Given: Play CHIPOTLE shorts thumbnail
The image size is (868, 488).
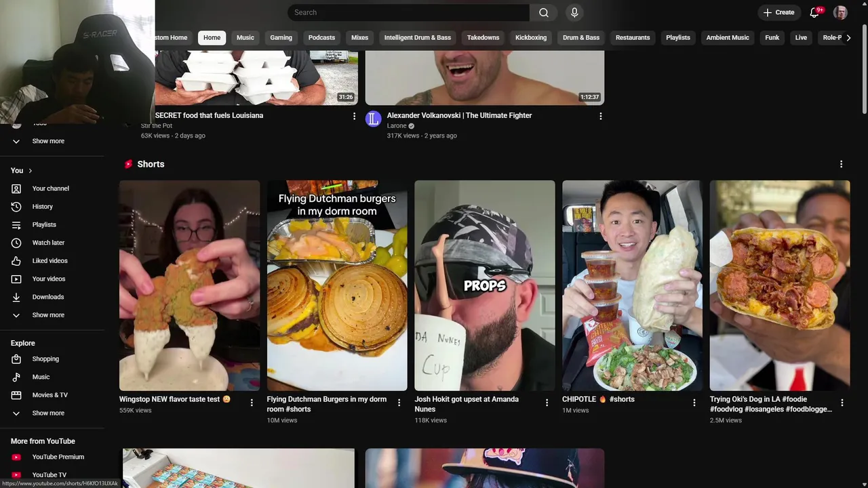Looking at the screenshot, I should (632, 285).
